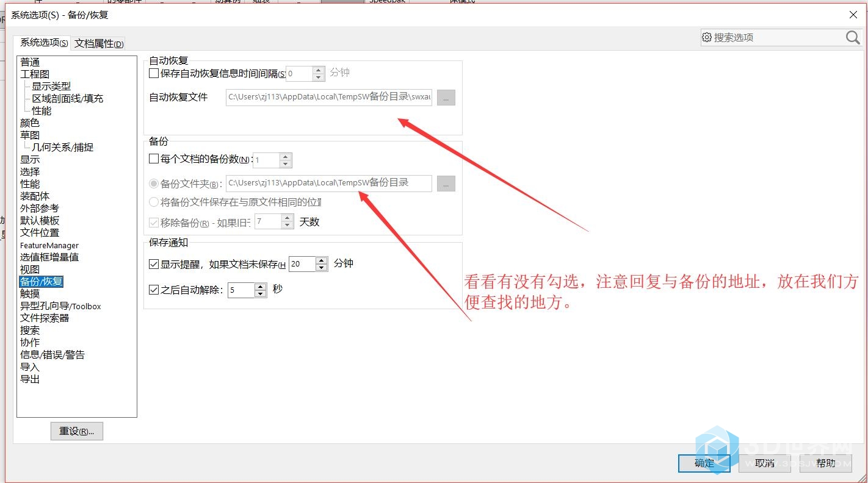Viewport: 868px width, 483px height.
Task: Click the gear icon in search options
Action: (707, 37)
